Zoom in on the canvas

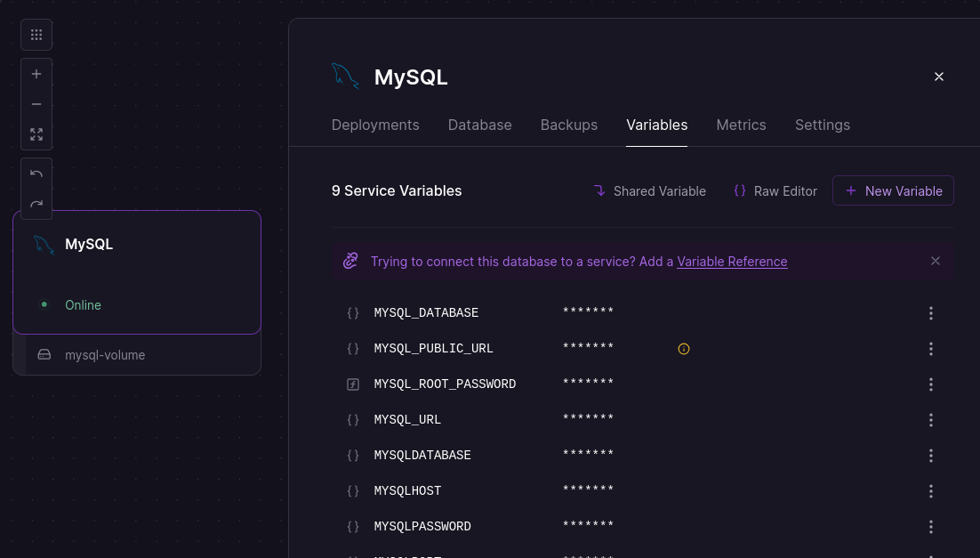coord(36,74)
